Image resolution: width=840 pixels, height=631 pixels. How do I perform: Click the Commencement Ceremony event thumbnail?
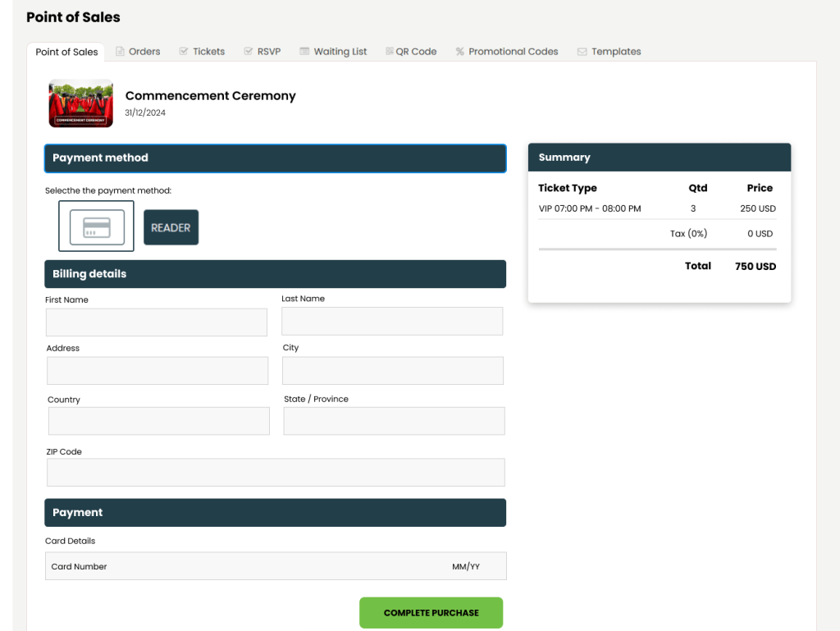[80, 103]
